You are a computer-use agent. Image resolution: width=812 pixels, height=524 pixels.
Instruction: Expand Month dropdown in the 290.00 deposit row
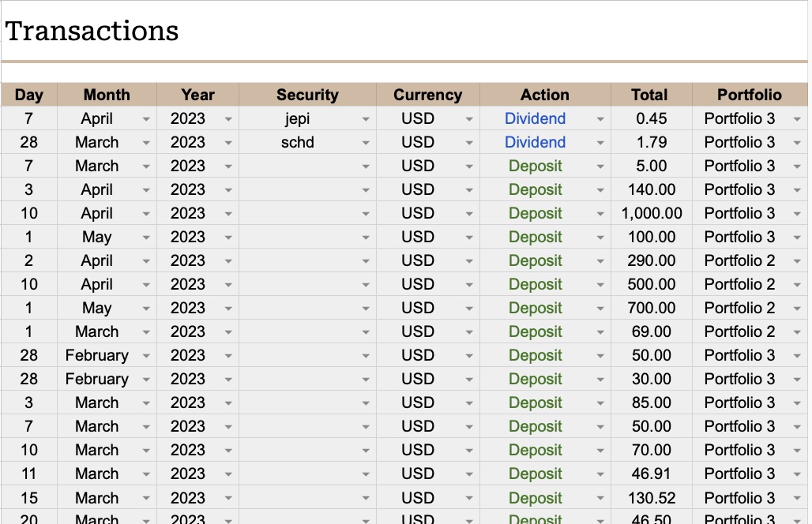coord(146,261)
